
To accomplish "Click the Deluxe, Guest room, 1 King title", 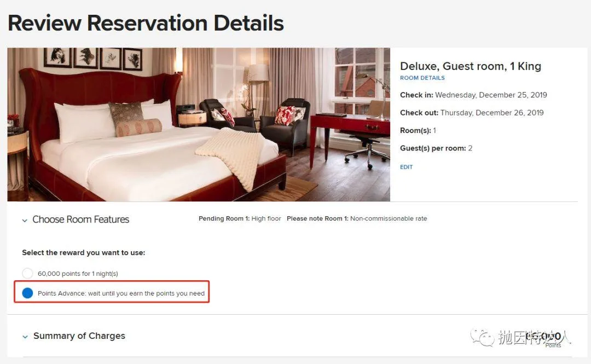I will coord(471,66).
